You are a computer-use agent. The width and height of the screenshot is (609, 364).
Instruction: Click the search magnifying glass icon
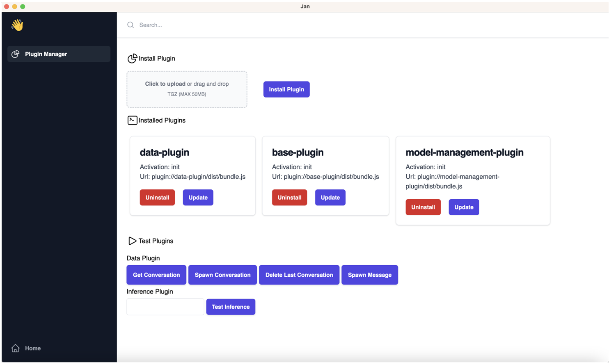(130, 25)
